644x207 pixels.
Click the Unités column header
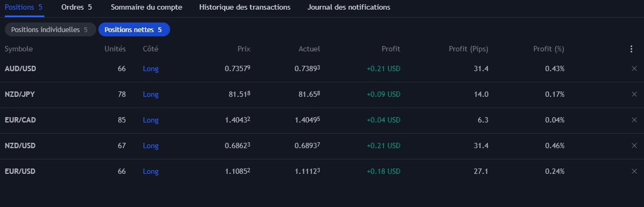click(115, 49)
